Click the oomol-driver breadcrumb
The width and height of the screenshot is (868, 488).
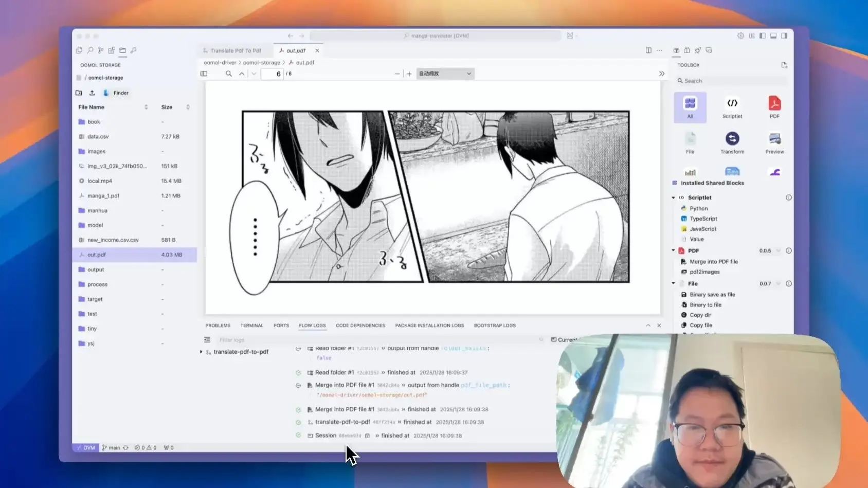click(220, 63)
